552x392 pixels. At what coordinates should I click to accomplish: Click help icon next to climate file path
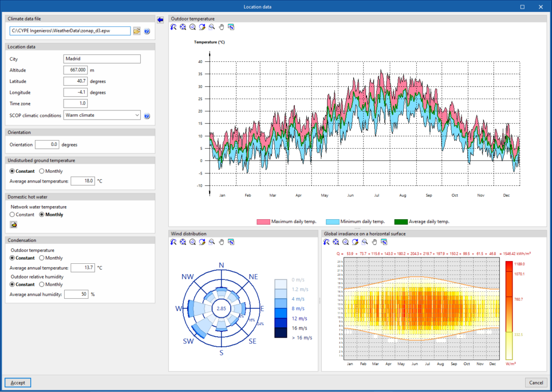coord(147,31)
